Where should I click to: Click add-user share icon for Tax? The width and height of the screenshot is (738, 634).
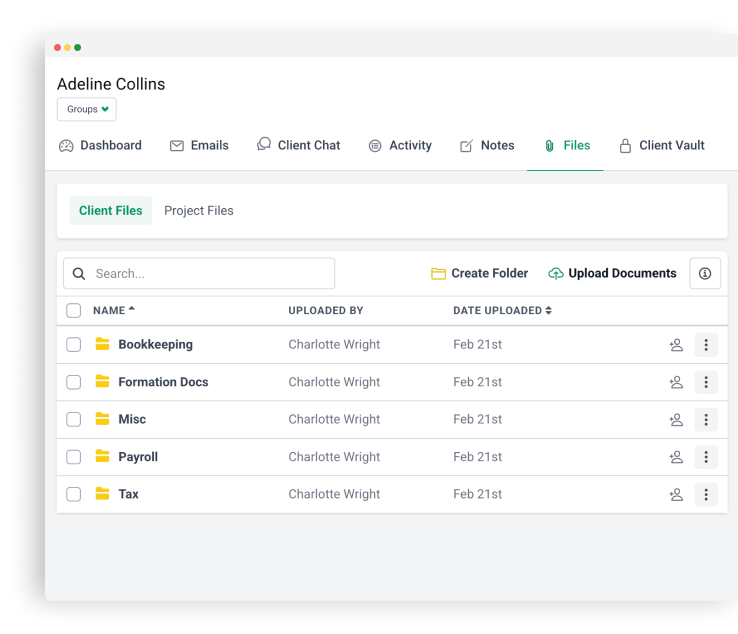coord(676,495)
